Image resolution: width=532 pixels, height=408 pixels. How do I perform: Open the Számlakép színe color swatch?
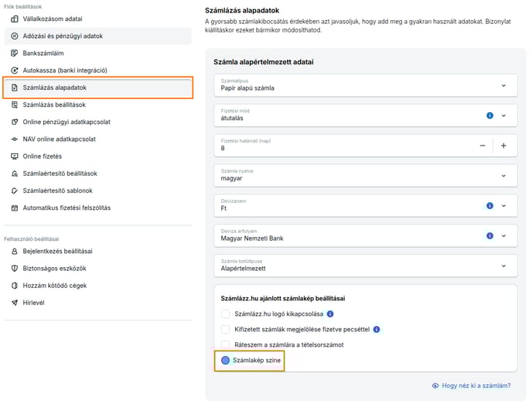[225, 360]
